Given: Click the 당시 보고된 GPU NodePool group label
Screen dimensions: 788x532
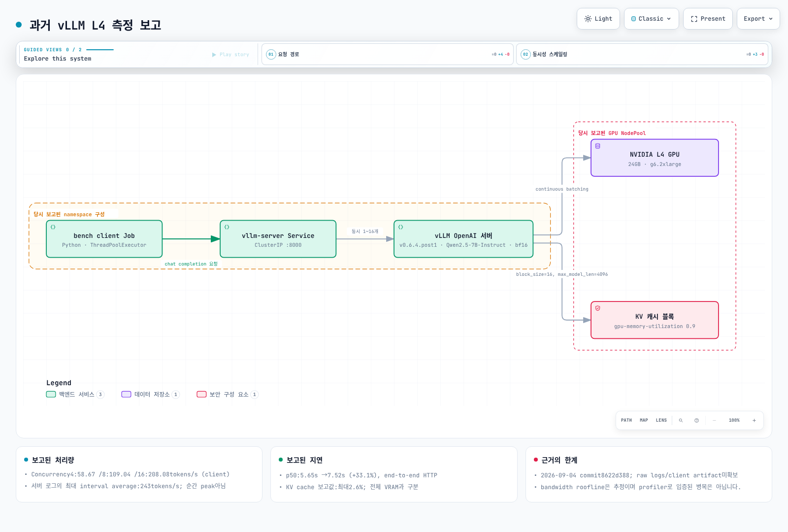Looking at the screenshot, I should (612, 133).
